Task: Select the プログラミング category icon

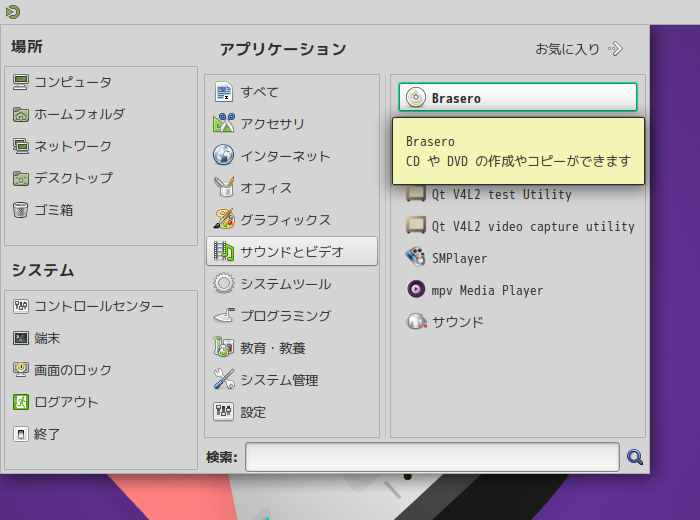Action: pos(224,316)
